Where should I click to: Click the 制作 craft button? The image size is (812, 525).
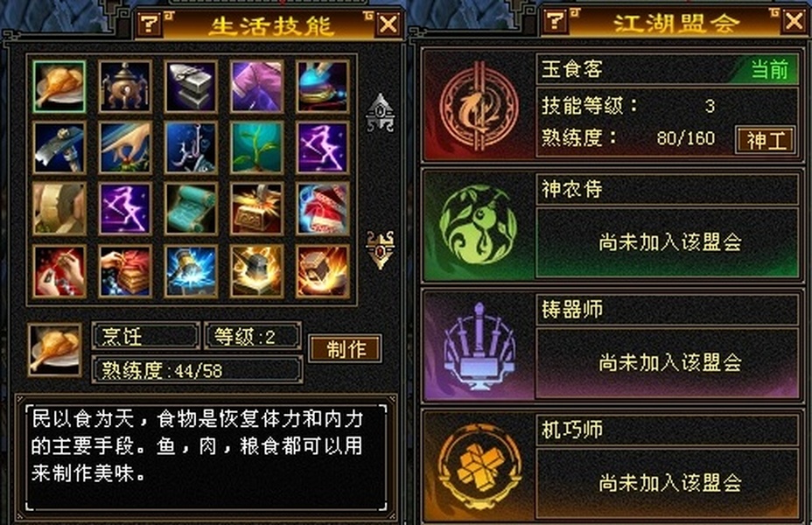click(346, 349)
